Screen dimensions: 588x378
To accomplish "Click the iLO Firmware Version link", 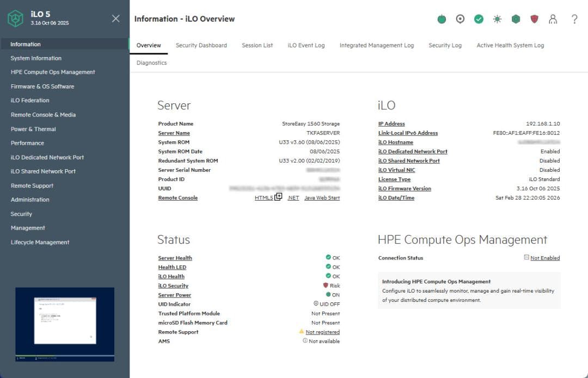I will click(405, 188).
